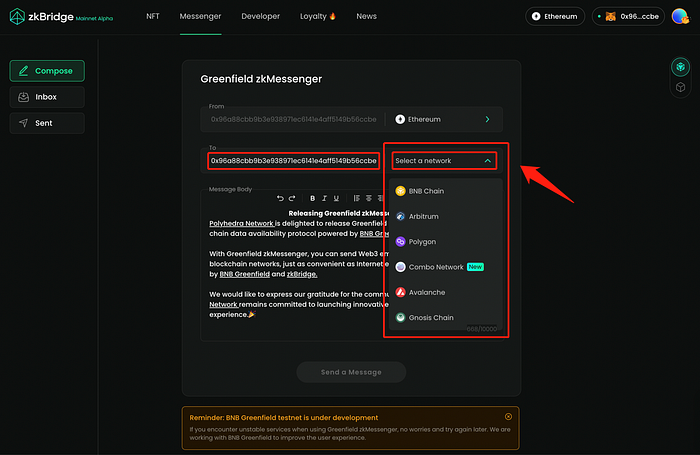Open the Inbox folder
The image size is (700, 455).
[47, 97]
